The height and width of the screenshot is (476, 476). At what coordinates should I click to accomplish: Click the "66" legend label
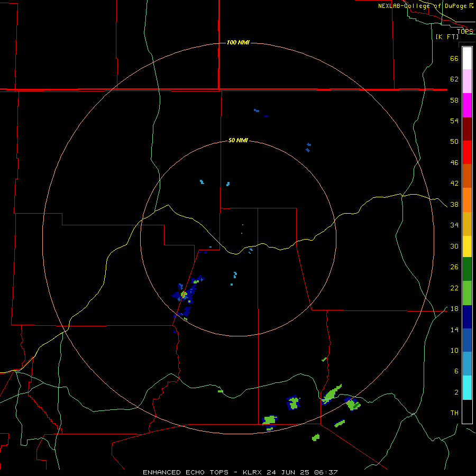point(454,58)
